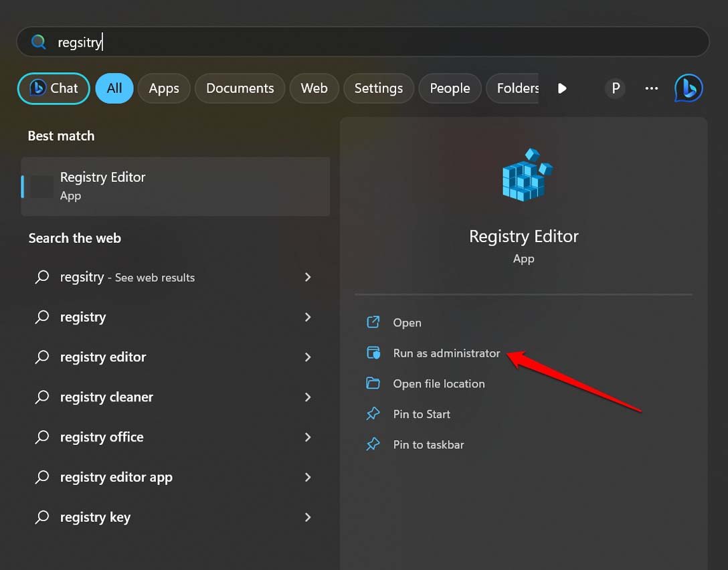
Task: Click magnifier icon beside 'registry editor' suggestion
Action: (42, 357)
